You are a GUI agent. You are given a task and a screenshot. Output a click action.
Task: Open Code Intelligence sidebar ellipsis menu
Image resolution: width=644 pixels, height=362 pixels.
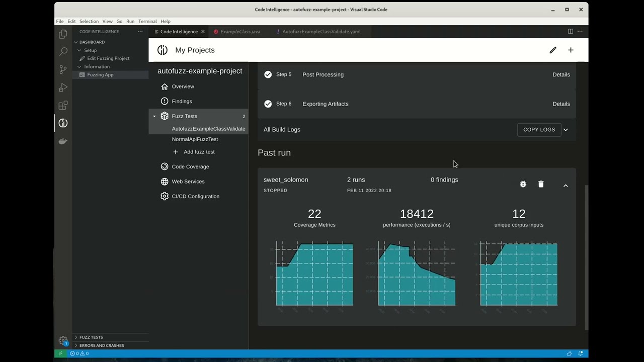(140, 31)
